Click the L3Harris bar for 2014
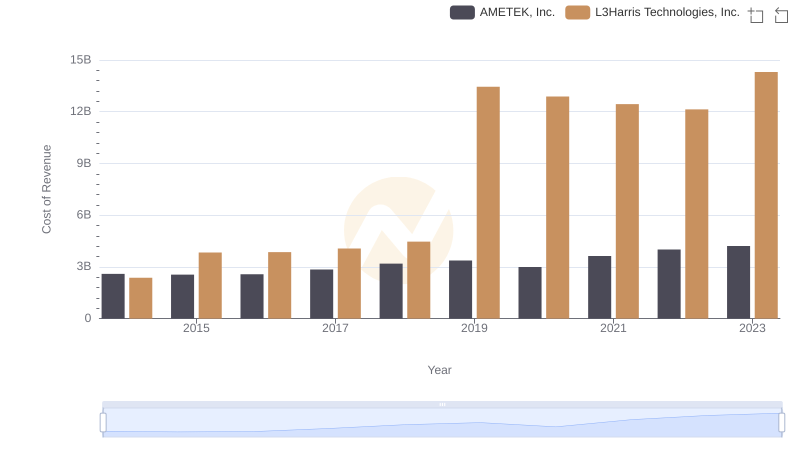Viewport: 800px width, 461px height. 141,298
